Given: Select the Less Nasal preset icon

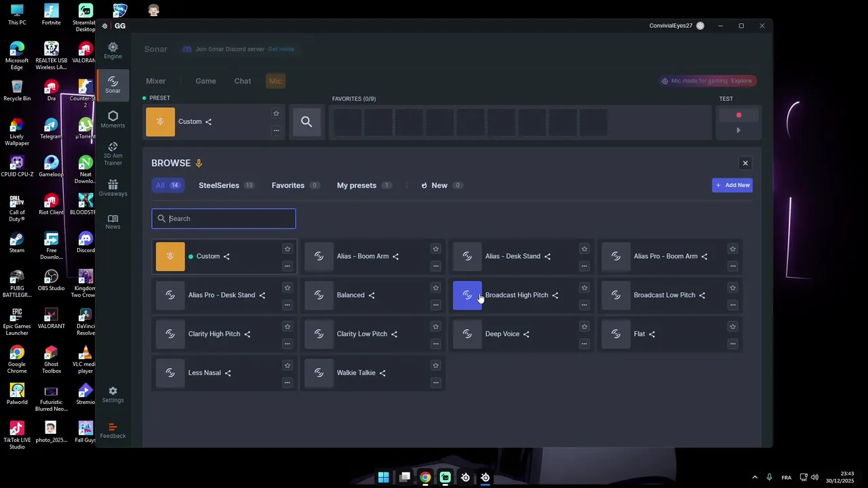Looking at the screenshot, I should (170, 373).
